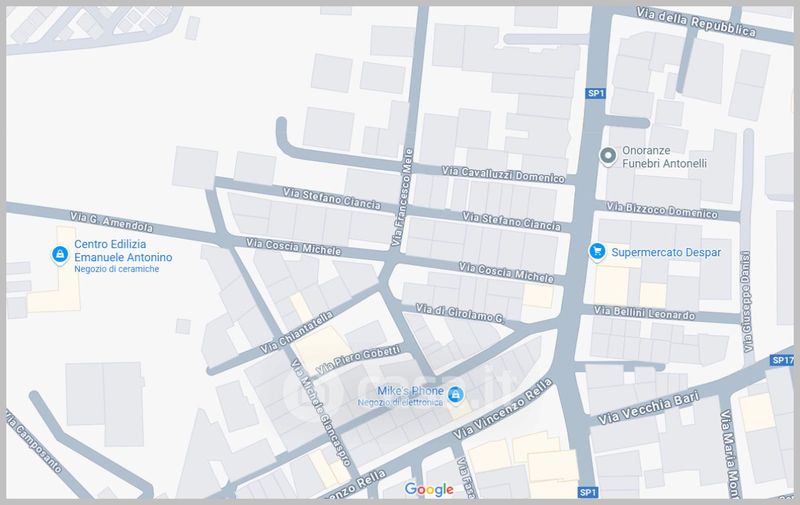Click the SP17 road shield badge

coord(781,360)
